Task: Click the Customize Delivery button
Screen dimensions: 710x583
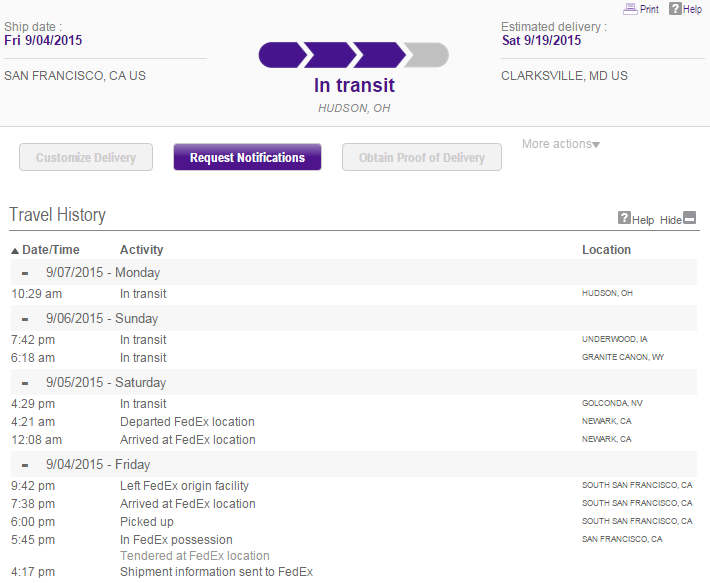Action: (x=86, y=157)
